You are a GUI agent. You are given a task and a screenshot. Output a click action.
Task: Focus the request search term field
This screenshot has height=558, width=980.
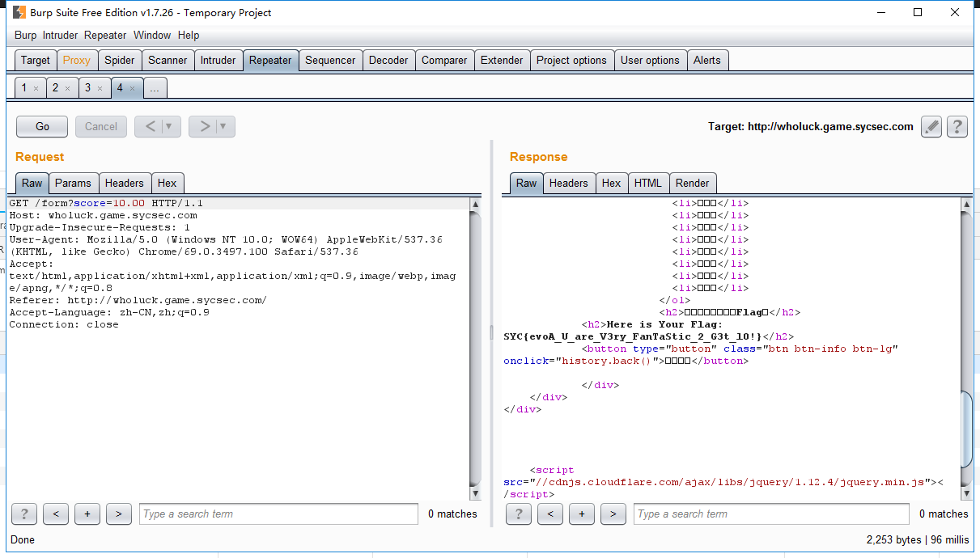[x=278, y=514]
